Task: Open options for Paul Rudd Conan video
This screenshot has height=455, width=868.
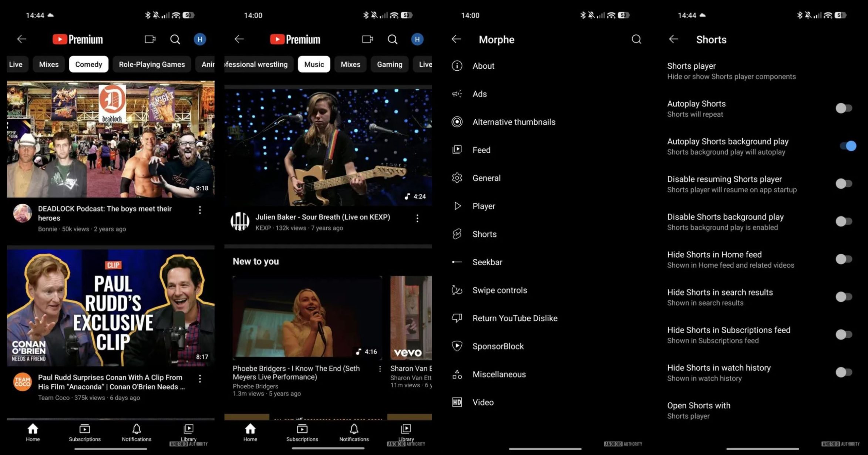Action: pyautogui.click(x=200, y=378)
